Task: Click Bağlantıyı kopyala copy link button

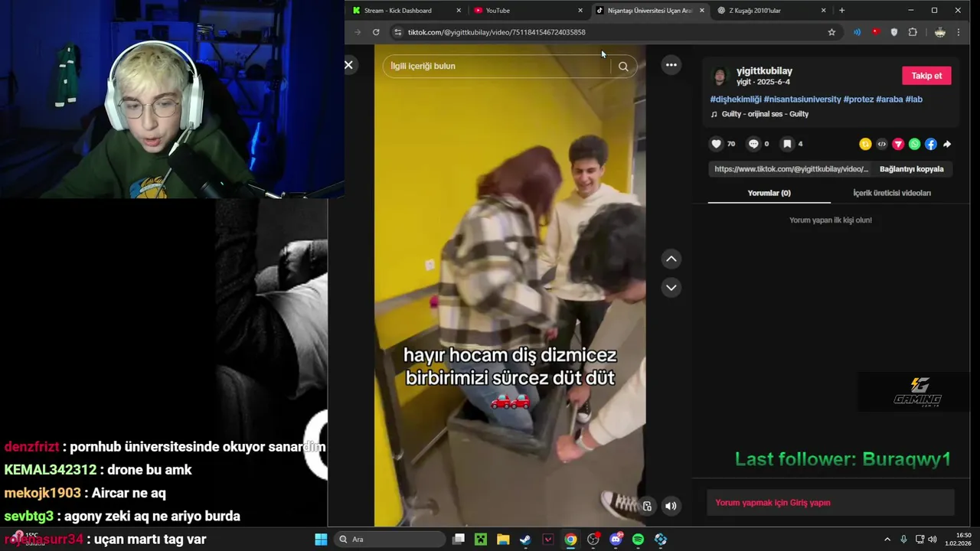Action: pyautogui.click(x=911, y=169)
